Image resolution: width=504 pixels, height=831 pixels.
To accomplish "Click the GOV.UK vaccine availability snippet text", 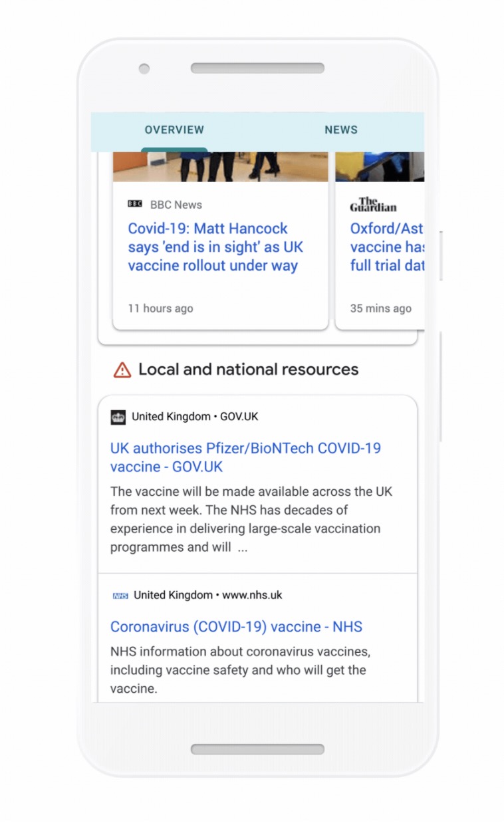I will (251, 520).
